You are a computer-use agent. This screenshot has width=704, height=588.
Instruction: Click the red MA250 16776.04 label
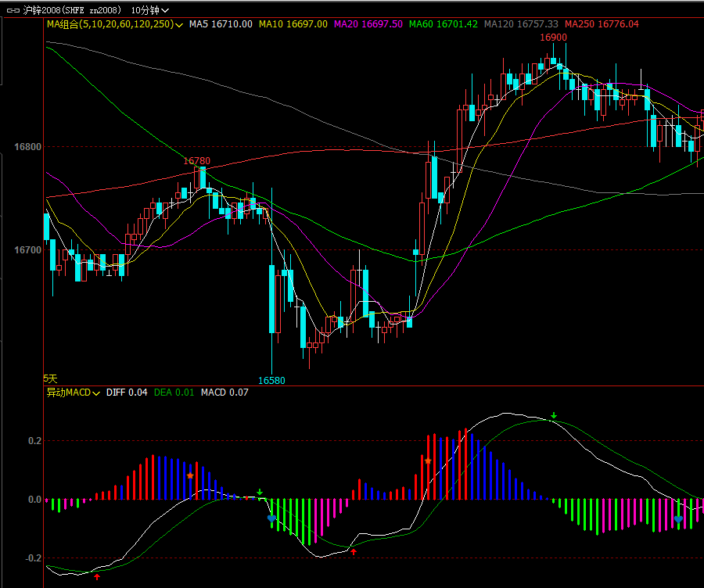[x=602, y=24]
